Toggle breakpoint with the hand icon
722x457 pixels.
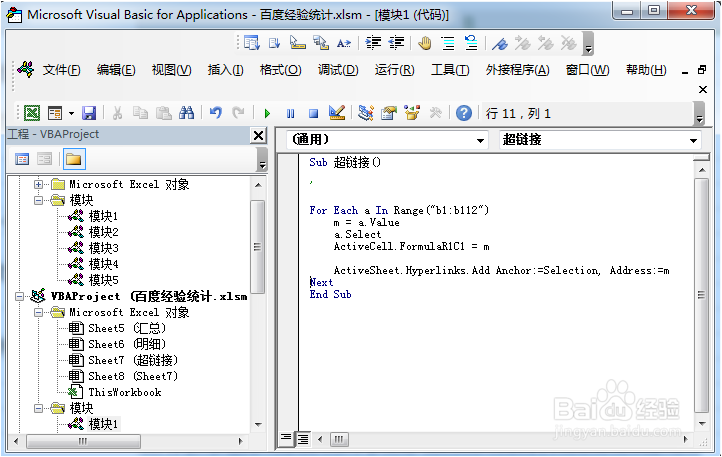coord(425,43)
